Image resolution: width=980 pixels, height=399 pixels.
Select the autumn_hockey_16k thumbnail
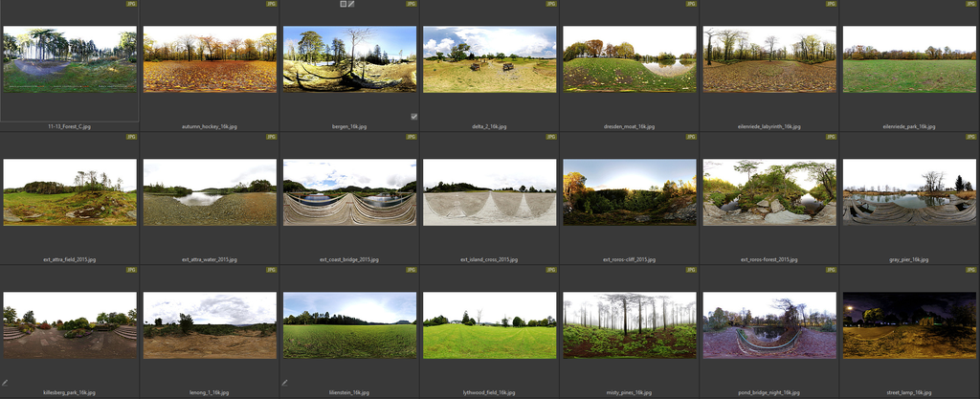210,59
